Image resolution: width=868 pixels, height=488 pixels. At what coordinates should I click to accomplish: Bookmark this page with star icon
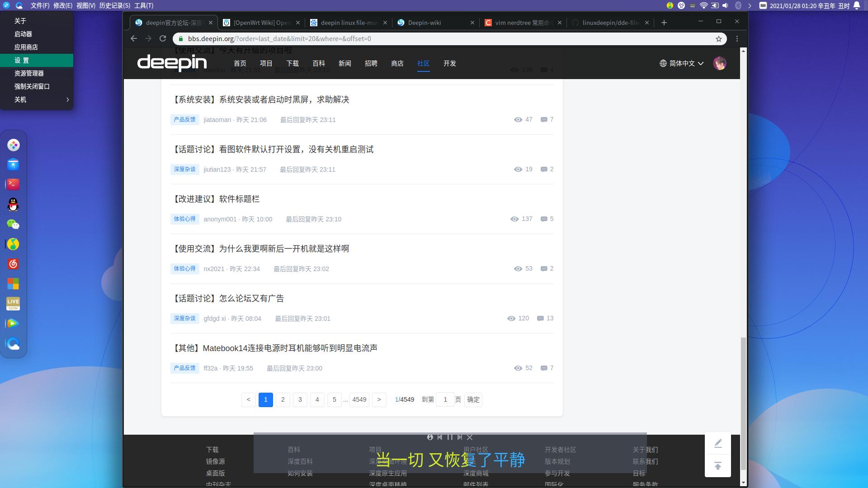coord(719,39)
